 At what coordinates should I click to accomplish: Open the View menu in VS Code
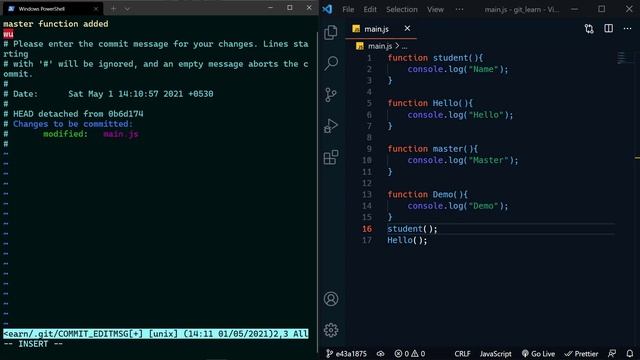coord(435,9)
